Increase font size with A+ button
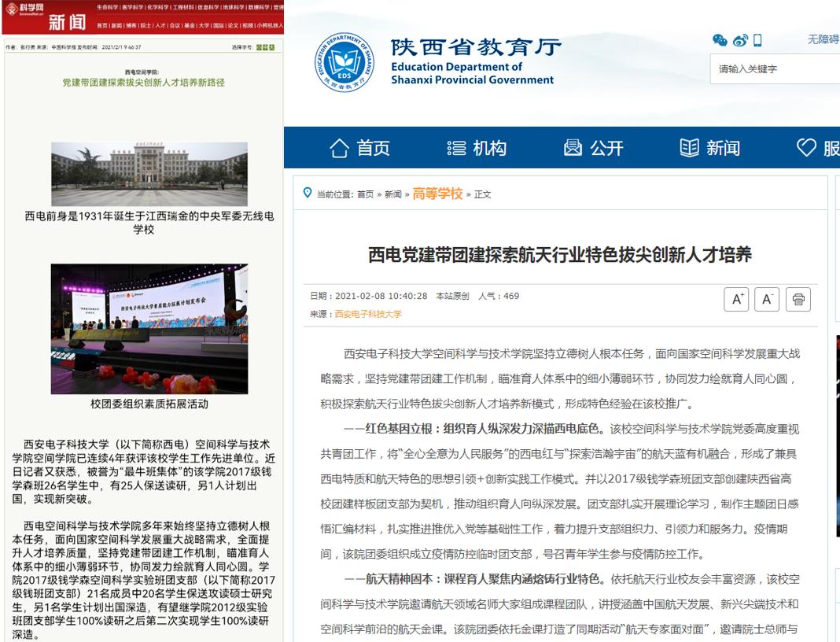The width and height of the screenshot is (840, 642). click(736, 299)
